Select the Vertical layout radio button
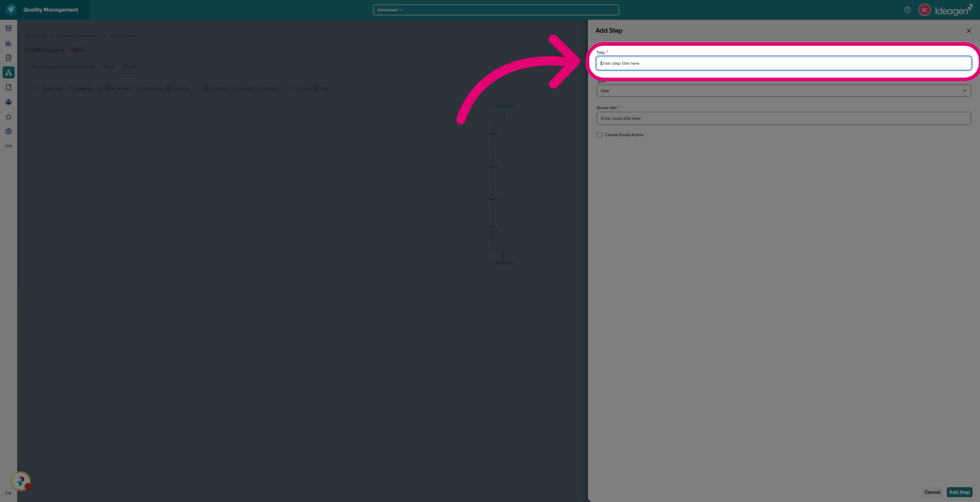The image size is (980, 502). click(x=168, y=88)
